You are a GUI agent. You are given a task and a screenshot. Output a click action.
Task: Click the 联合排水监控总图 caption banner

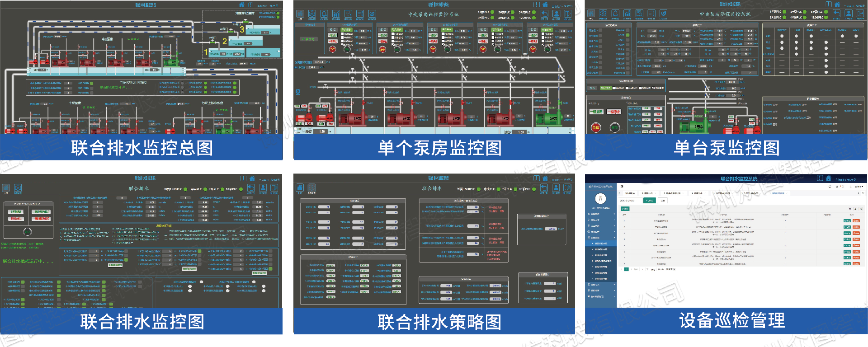coord(142,147)
